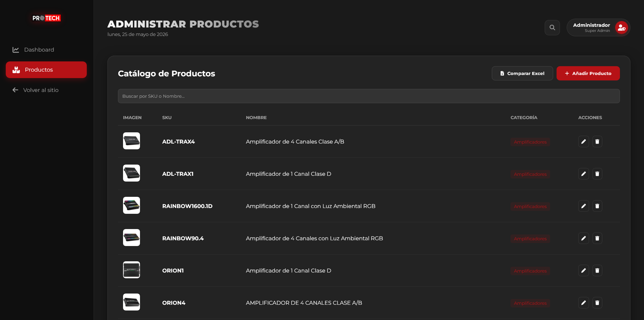Open the ORION4 product thumbnail
Screen dimensions: 644x320
click(x=132, y=302)
